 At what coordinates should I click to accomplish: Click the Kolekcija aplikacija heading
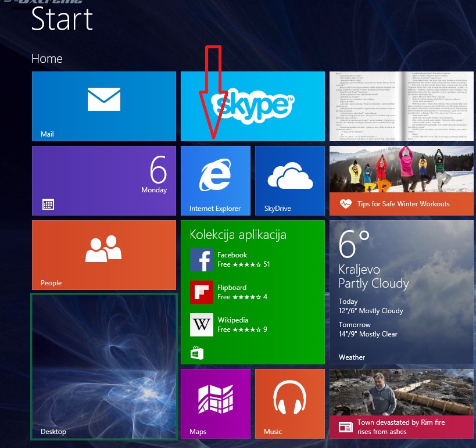click(x=238, y=235)
